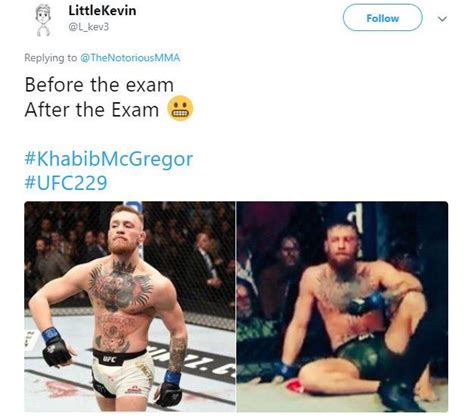Click the blue-taped glove near the left photo edge
The width and height of the screenshot is (474, 417).
(x=56, y=347)
